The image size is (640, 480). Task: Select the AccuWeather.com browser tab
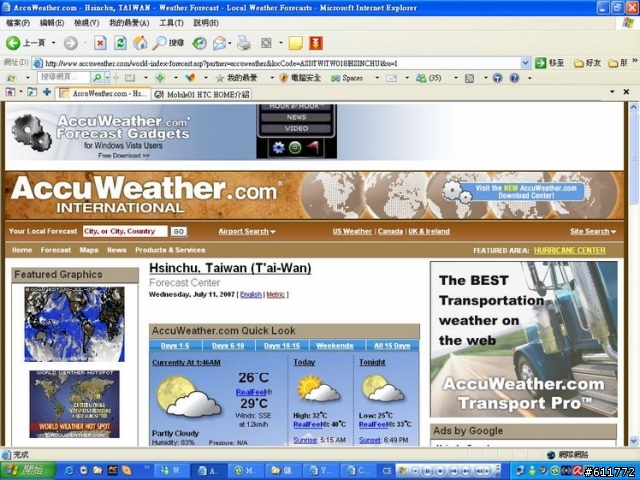[103, 93]
